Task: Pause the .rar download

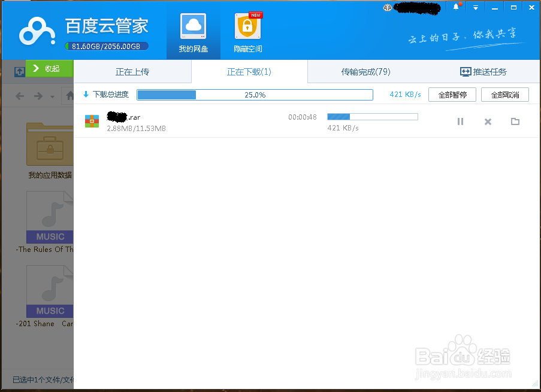Action: click(x=460, y=121)
